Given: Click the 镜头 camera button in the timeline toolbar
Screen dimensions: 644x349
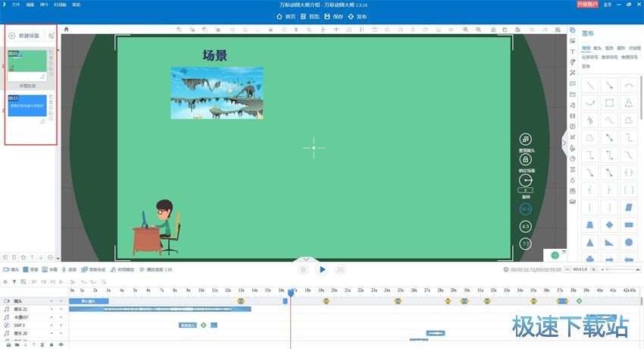Looking at the screenshot, I should [11, 269].
